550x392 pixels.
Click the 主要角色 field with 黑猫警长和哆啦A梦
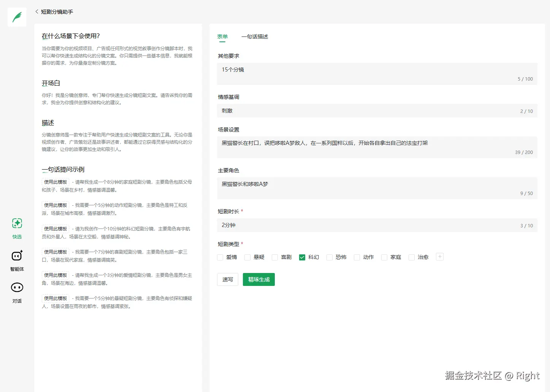377,188
